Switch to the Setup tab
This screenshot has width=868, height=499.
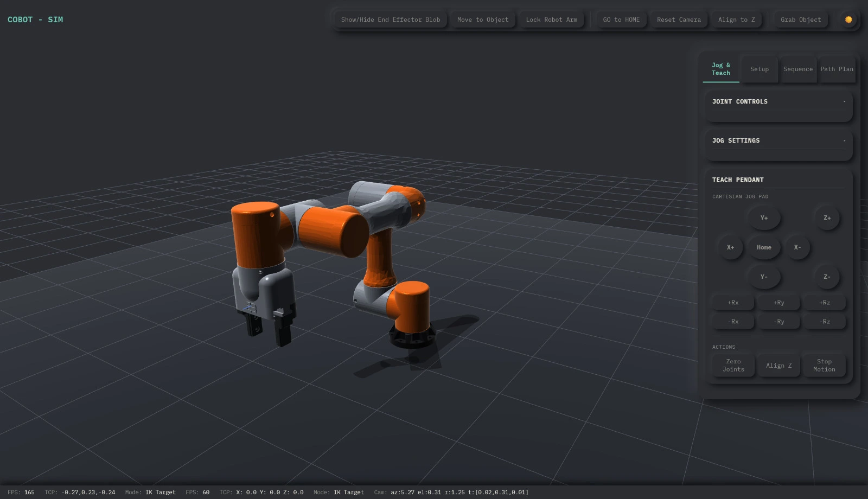pos(759,69)
